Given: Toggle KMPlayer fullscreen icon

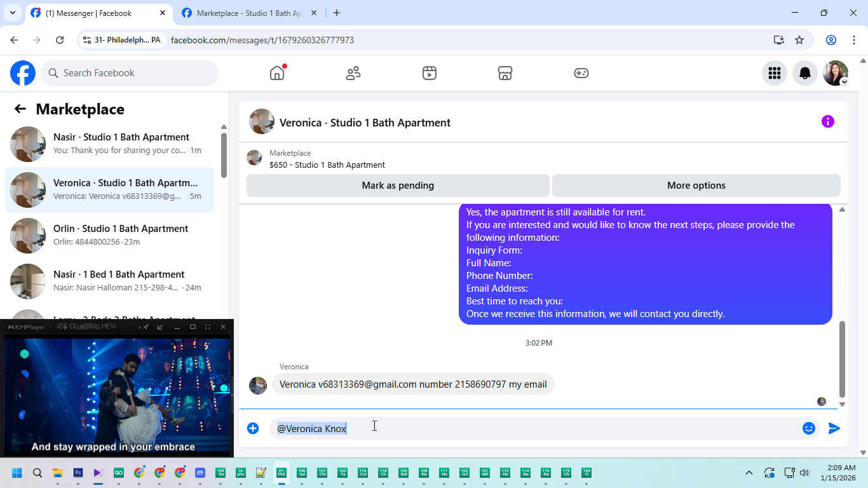Looking at the screenshot, I should [x=208, y=327].
